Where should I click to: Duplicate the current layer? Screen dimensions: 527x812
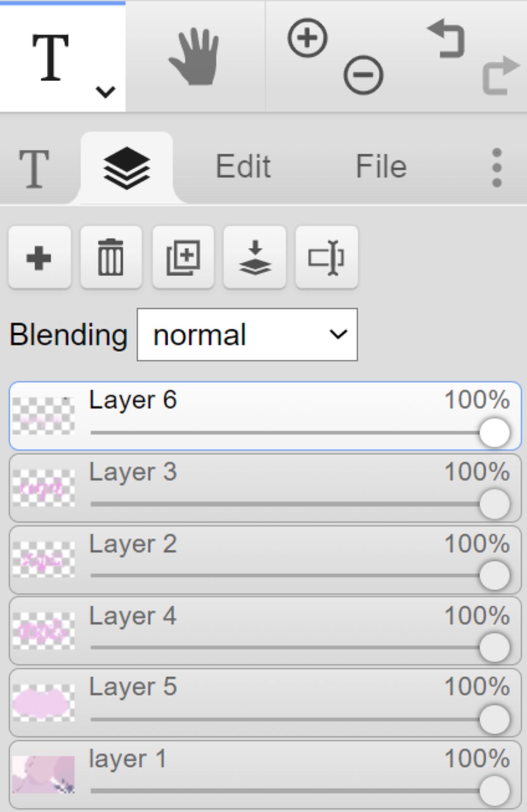pos(183,257)
